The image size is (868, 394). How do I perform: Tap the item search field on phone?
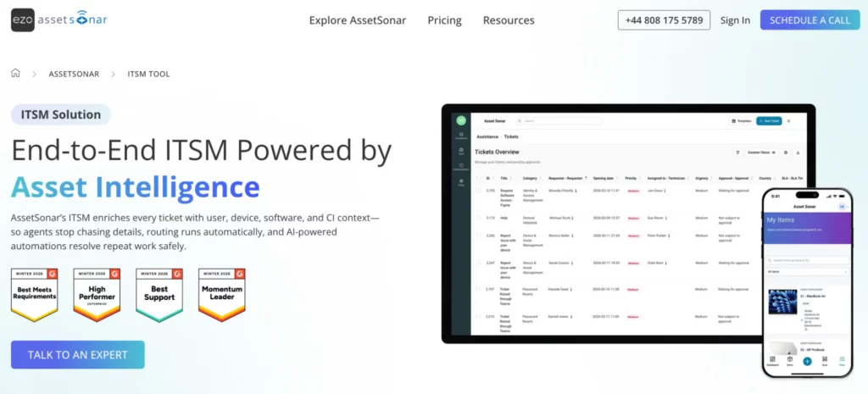(x=807, y=260)
